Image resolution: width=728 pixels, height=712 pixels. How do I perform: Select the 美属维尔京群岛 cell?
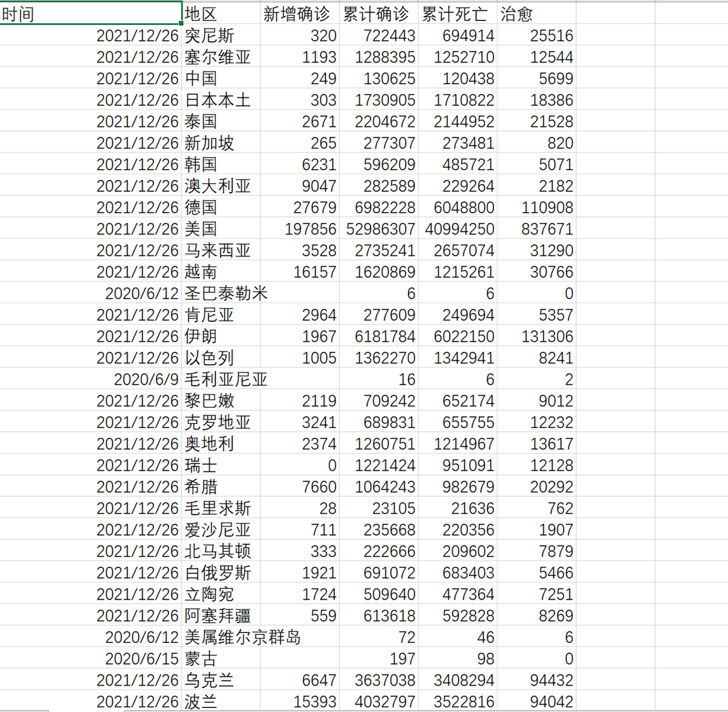click(221, 637)
